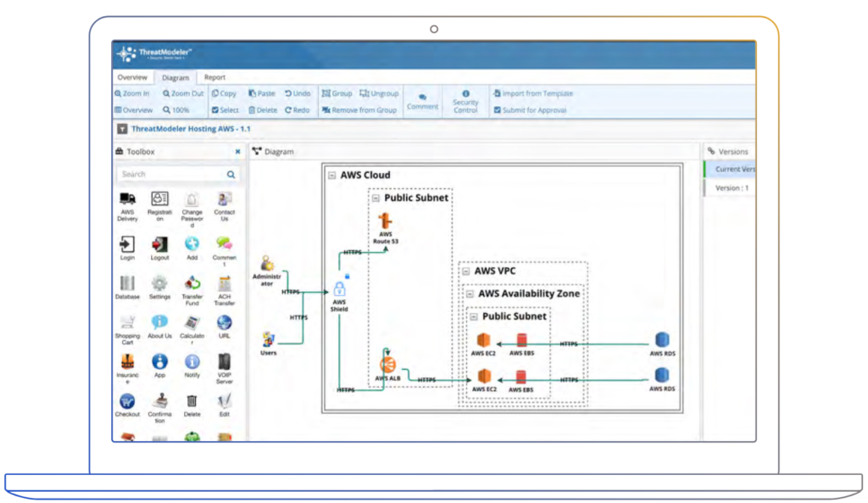This screenshot has width=868, height=503.
Task: Click Delete on the toolbar
Action: pyautogui.click(x=263, y=110)
